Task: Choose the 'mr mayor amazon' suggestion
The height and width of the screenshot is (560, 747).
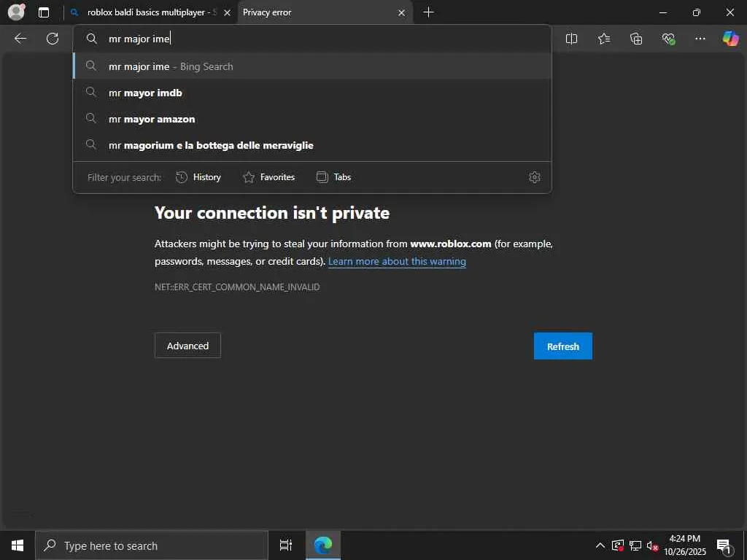Action: click(312, 119)
